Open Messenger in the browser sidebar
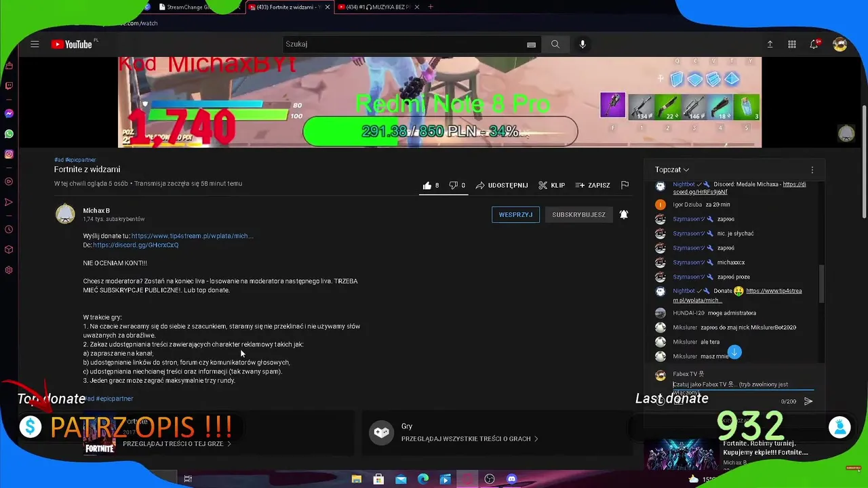 (x=9, y=114)
